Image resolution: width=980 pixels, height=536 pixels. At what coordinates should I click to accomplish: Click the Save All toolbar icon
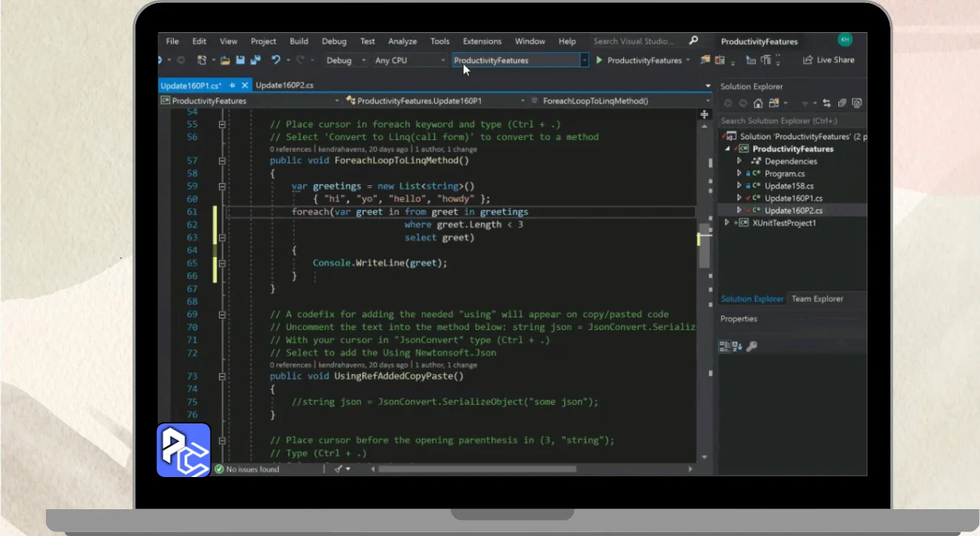click(x=254, y=60)
